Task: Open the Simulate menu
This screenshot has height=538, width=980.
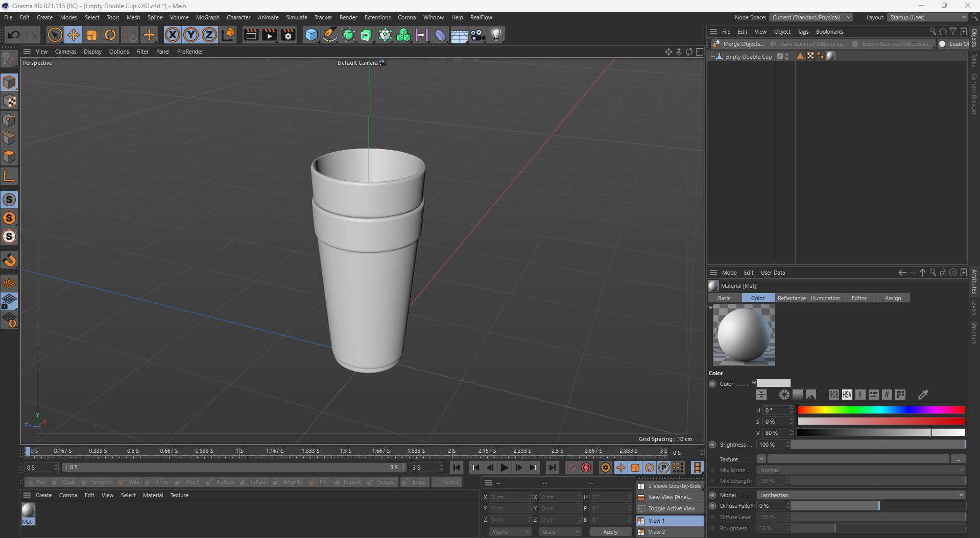Action: click(x=296, y=17)
